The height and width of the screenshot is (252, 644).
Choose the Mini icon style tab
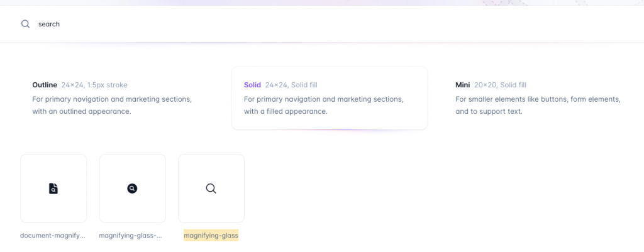coord(541,98)
